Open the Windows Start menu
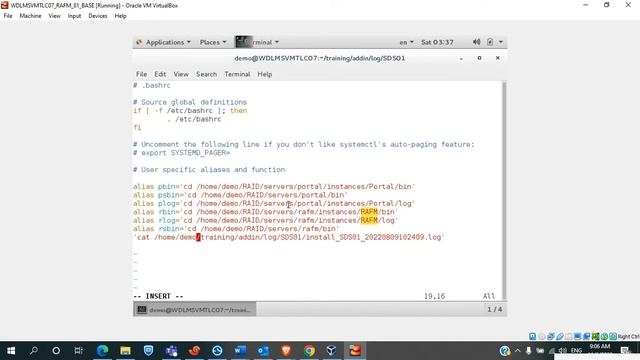 pyautogui.click(x=11, y=351)
